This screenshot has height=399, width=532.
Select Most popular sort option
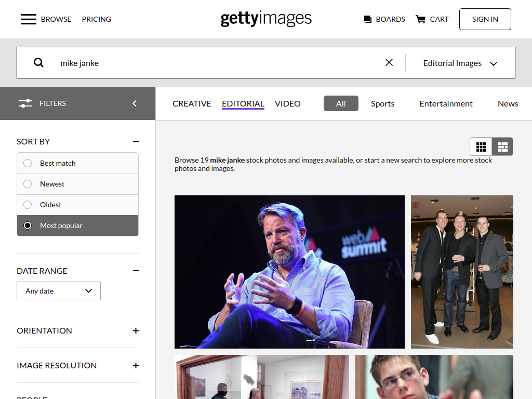click(x=78, y=225)
